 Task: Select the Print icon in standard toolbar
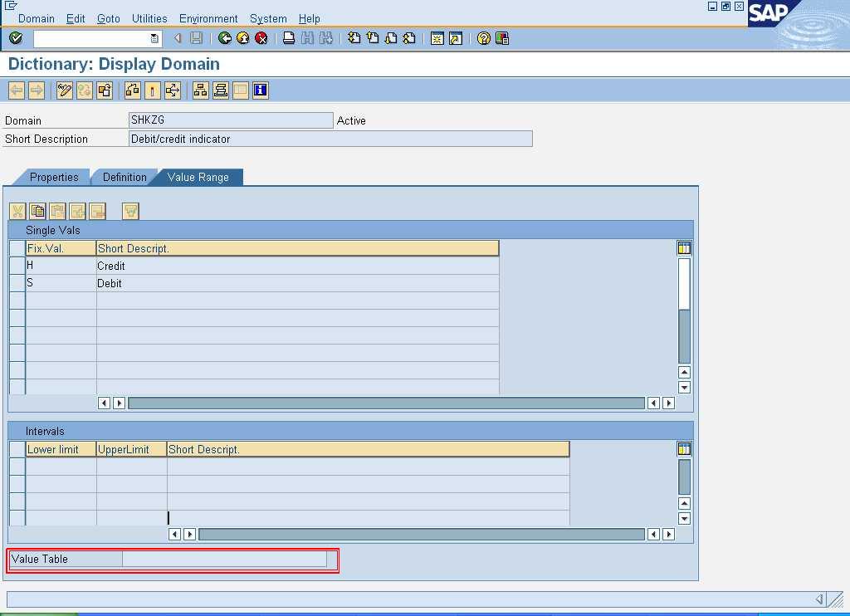[288, 37]
